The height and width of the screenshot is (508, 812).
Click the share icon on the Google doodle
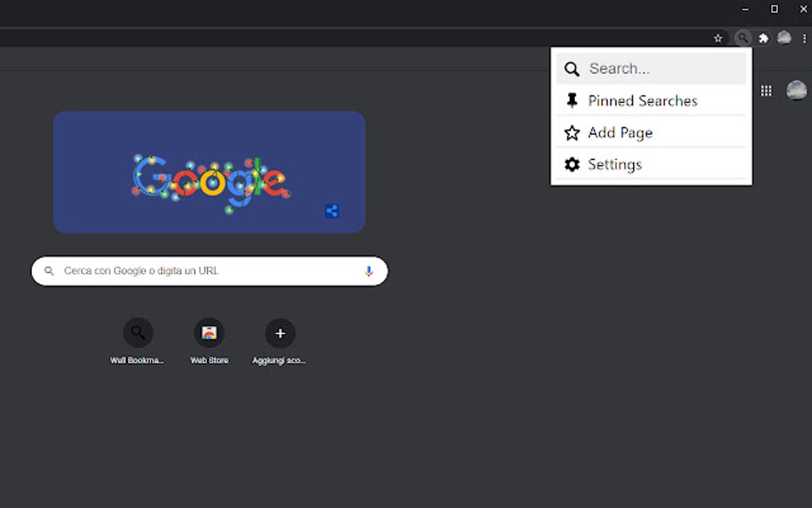tap(332, 211)
